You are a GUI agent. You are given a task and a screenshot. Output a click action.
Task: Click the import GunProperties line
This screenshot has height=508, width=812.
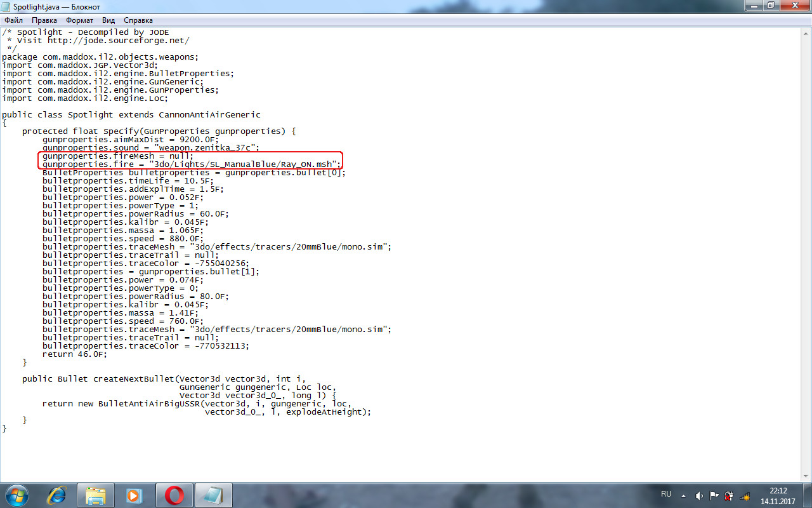[x=110, y=90]
